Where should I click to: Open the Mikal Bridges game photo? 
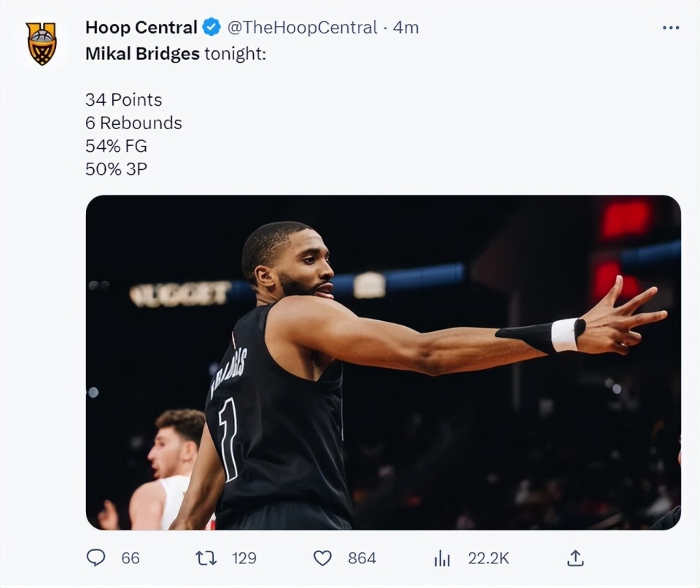click(383, 362)
